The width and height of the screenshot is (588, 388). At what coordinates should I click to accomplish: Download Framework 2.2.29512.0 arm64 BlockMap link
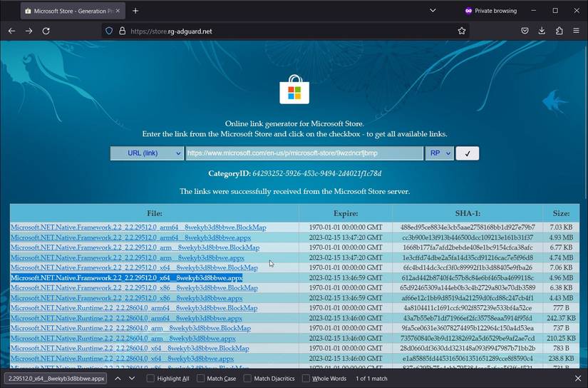coord(138,228)
